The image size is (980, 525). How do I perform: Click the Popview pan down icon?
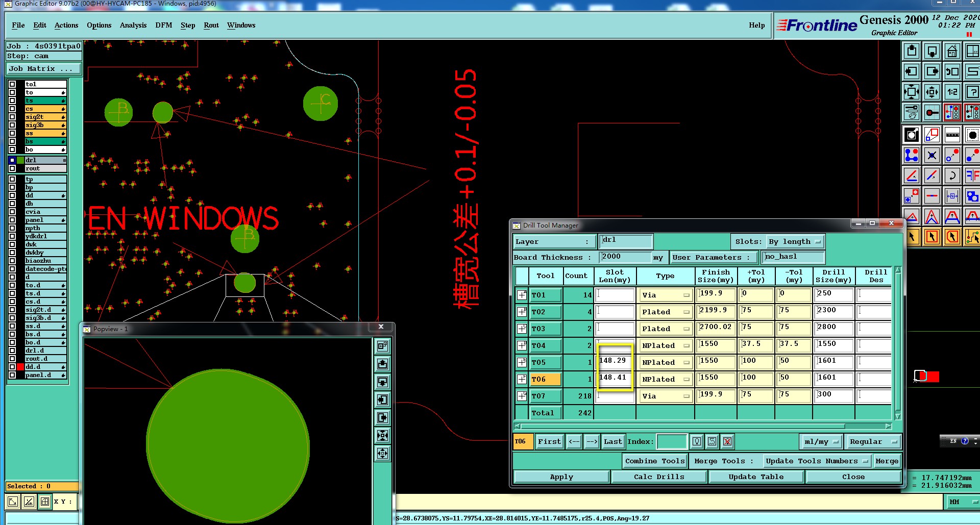click(x=382, y=382)
